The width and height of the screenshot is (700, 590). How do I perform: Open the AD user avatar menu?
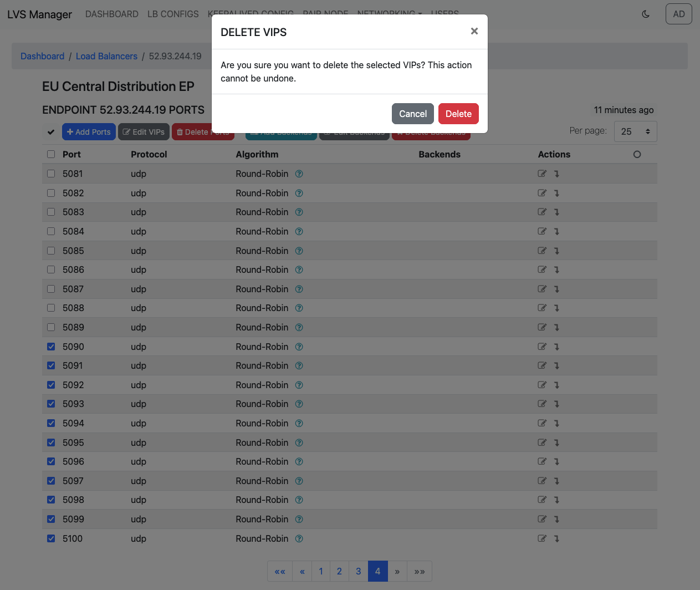(x=679, y=14)
